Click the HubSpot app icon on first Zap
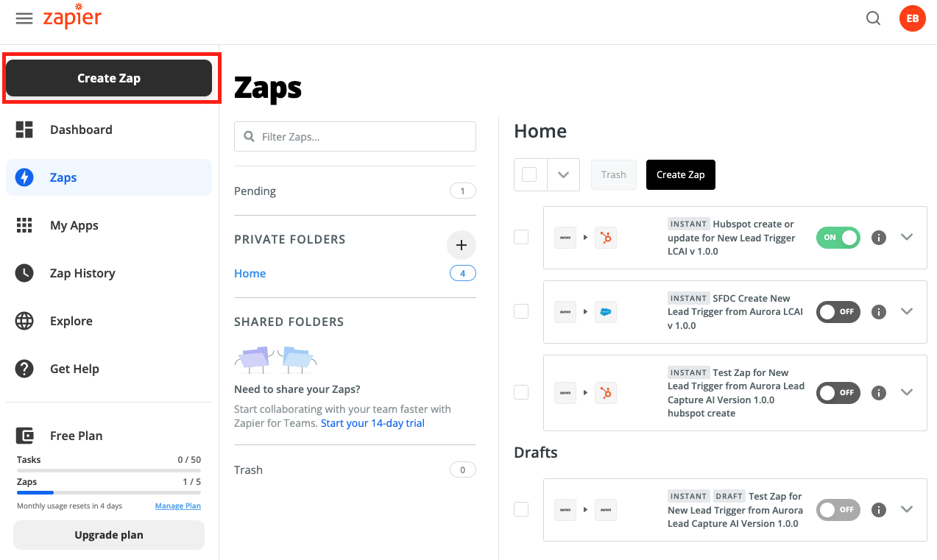 (x=605, y=237)
